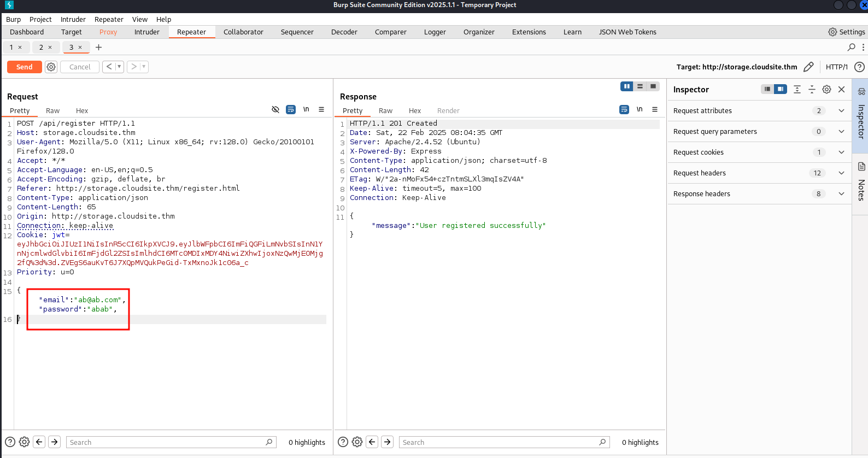Click the edit target pencil icon
The width and height of the screenshot is (868, 458).
[808, 67]
